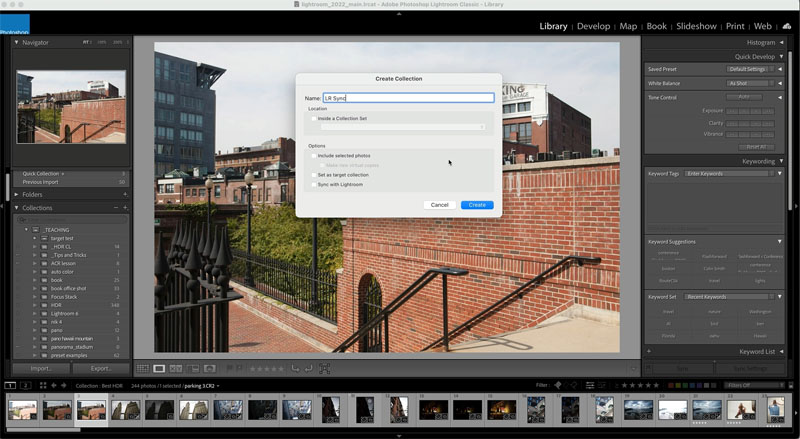This screenshot has height=439, width=800.
Task: Check Set as target collection
Action: pyautogui.click(x=314, y=175)
